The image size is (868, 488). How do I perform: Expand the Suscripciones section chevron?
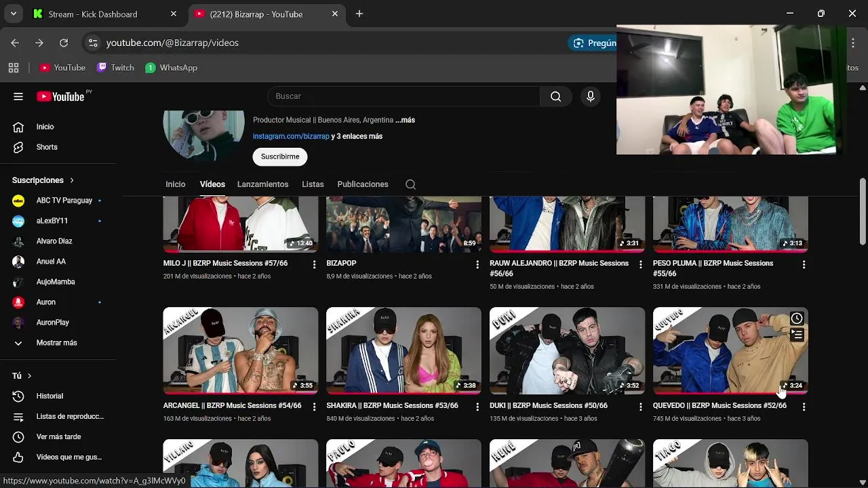(x=71, y=180)
